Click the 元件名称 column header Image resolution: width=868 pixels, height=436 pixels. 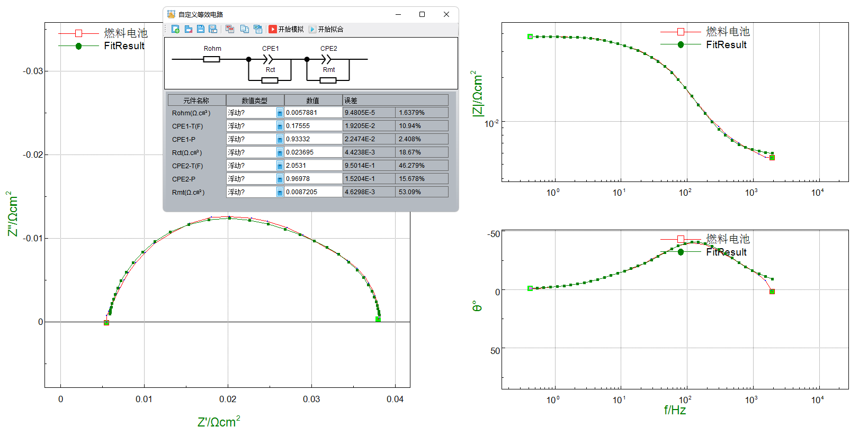(x=196, y=100)
